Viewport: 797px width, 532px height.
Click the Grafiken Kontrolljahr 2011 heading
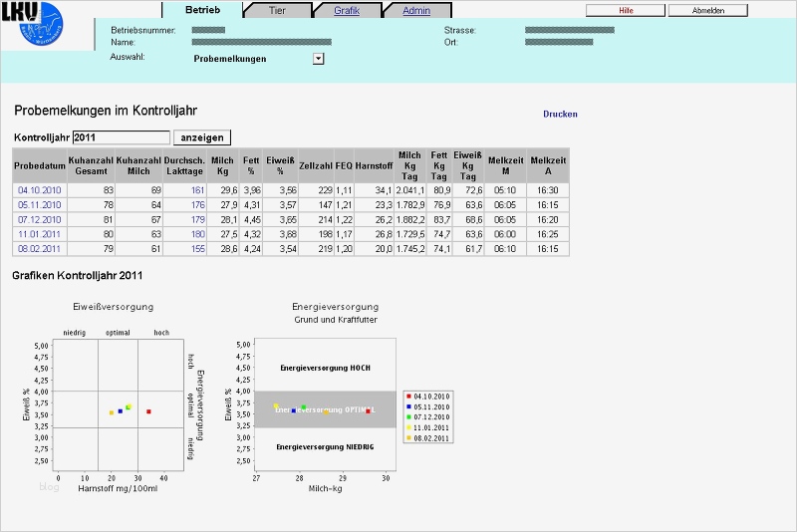tap(78, 276)
